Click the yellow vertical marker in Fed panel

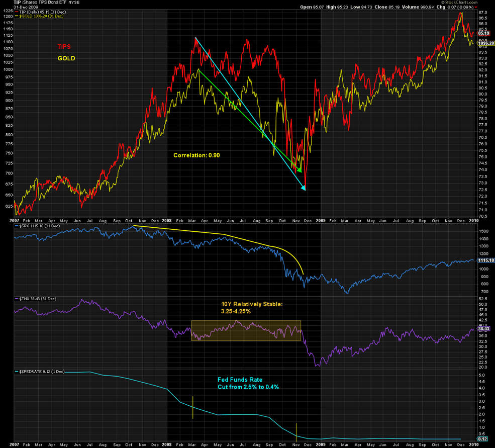[x=193, y=407]
